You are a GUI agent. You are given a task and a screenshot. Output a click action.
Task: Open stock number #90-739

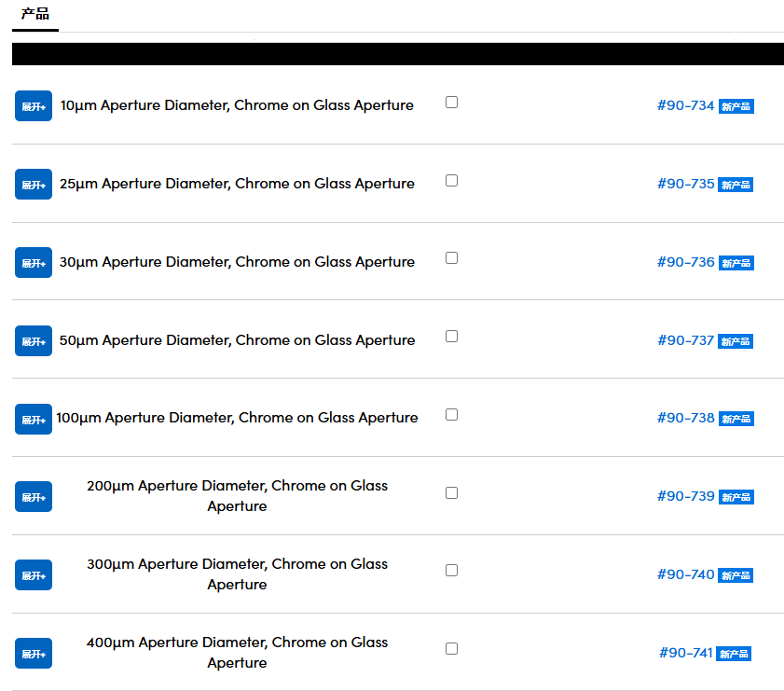(x=685, y=496)
